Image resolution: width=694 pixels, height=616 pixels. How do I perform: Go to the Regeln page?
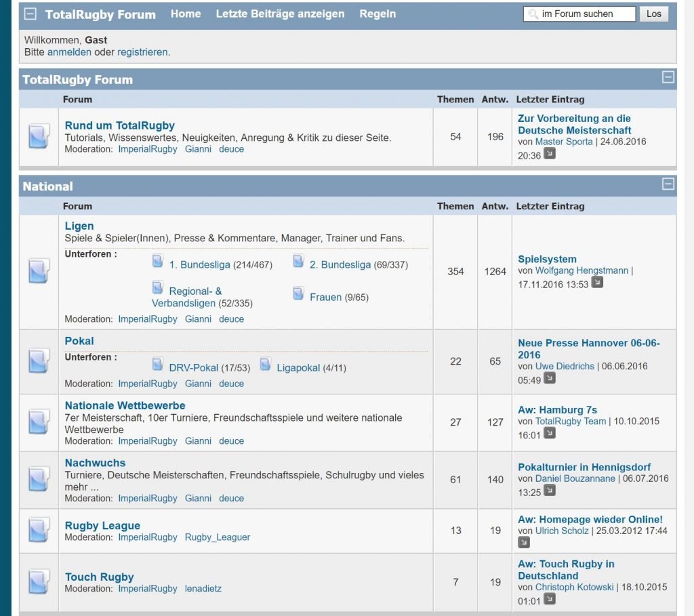click(x=377, y=14)
